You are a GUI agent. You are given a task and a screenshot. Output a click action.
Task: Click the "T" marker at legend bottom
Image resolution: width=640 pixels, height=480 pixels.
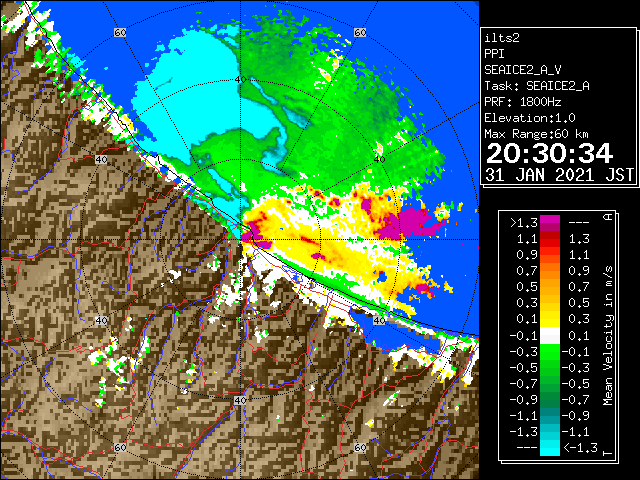tap(608, 453)
